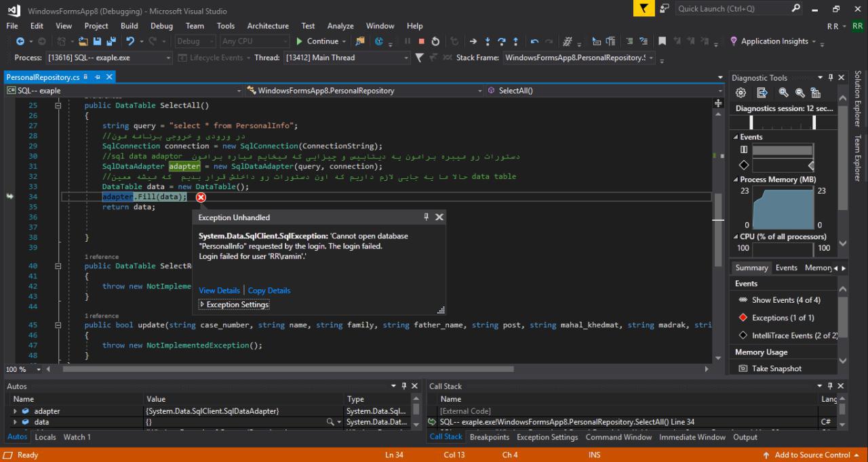Click the editor horizontal scrollbar

[x=288, y=369]
